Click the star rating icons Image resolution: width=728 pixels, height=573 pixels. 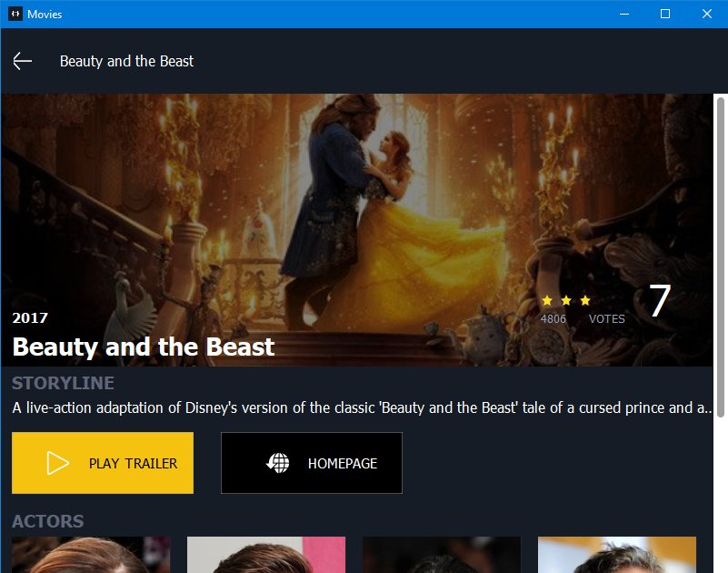[566, 301]
